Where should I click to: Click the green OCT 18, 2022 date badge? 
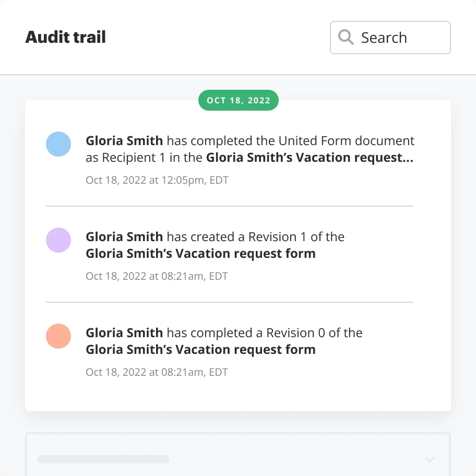(x=239, y=100)
